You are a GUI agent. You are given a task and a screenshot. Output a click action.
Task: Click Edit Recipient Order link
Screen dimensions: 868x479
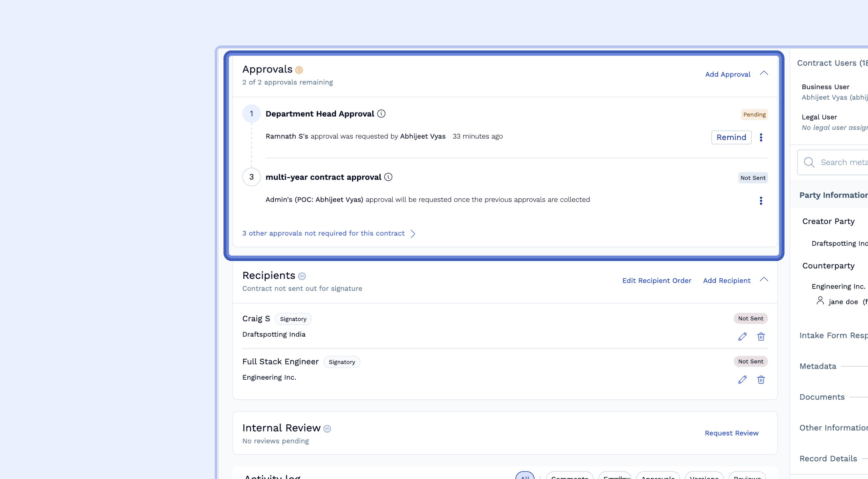click(x=656, y=280)
